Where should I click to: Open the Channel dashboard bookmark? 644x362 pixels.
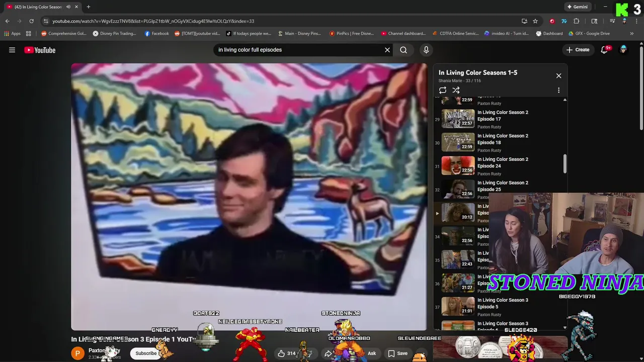click(404, 34)
